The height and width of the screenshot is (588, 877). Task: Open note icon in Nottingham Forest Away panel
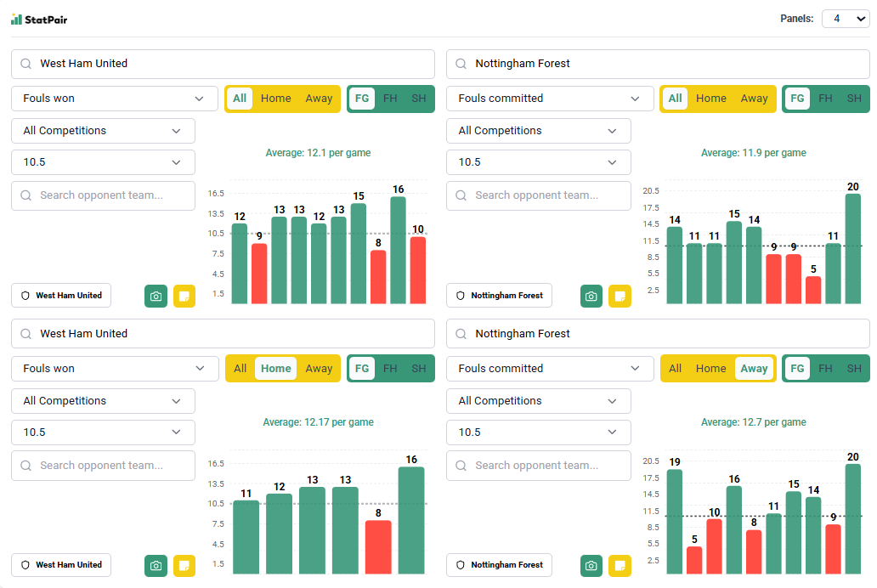[x=620, y=565]
